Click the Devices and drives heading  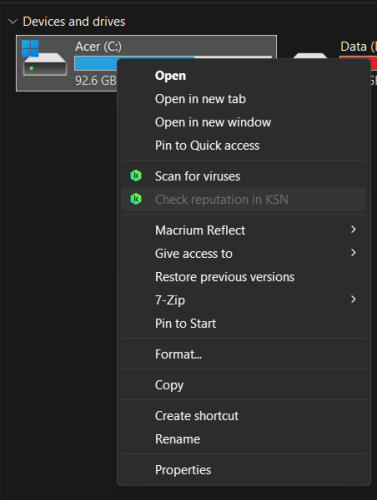[74, 22]
